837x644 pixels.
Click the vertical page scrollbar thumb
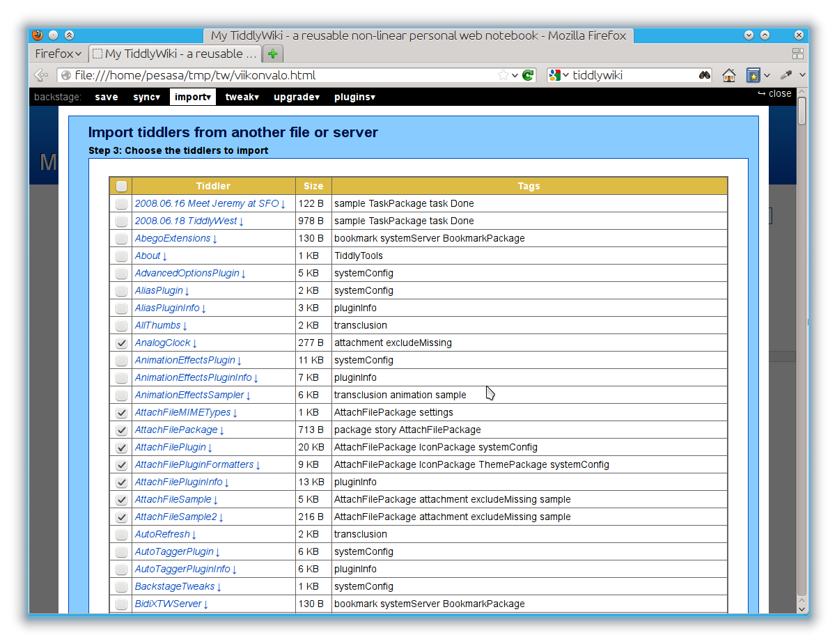click(802, 111)
